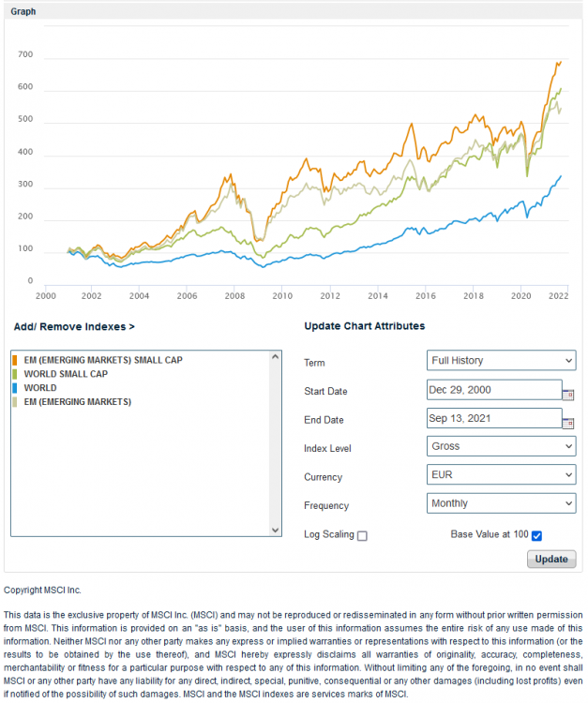Click the Add/ Remove Indexes heading
The image size is (588, 703).
point(74,327)
